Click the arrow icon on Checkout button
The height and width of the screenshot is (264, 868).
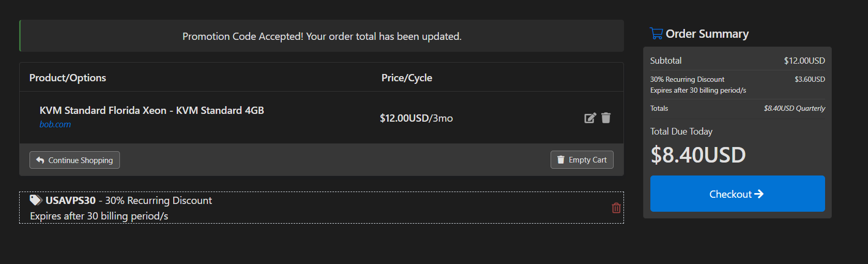(759, 194)
